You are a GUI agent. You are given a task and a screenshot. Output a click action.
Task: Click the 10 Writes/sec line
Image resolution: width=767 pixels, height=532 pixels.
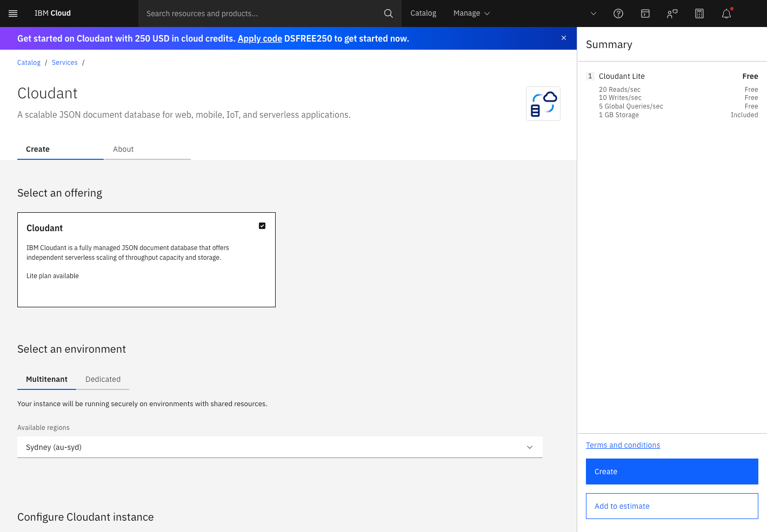[620, 98]
